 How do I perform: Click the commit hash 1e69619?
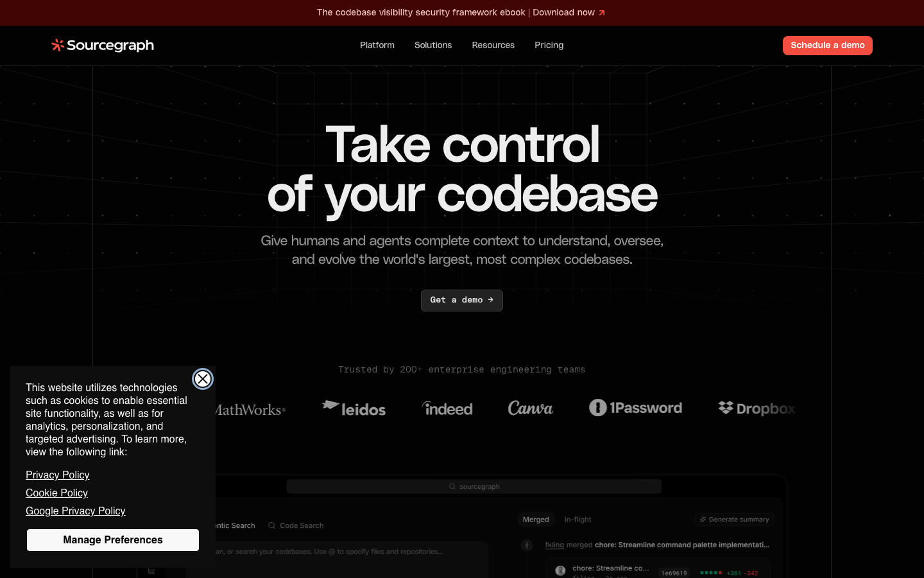[674, 573]
